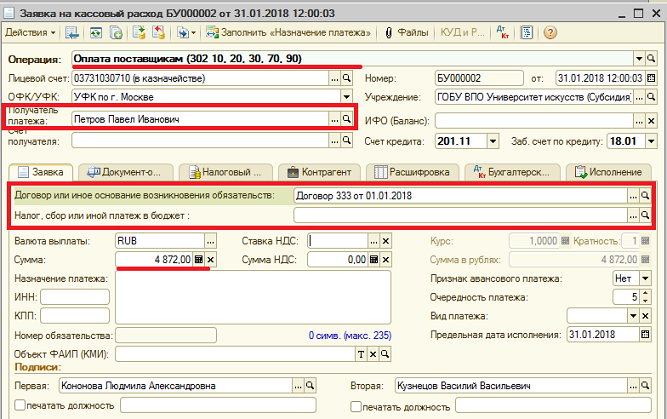
Task: Open the help question mark icon
Action: tap(550, 33)
